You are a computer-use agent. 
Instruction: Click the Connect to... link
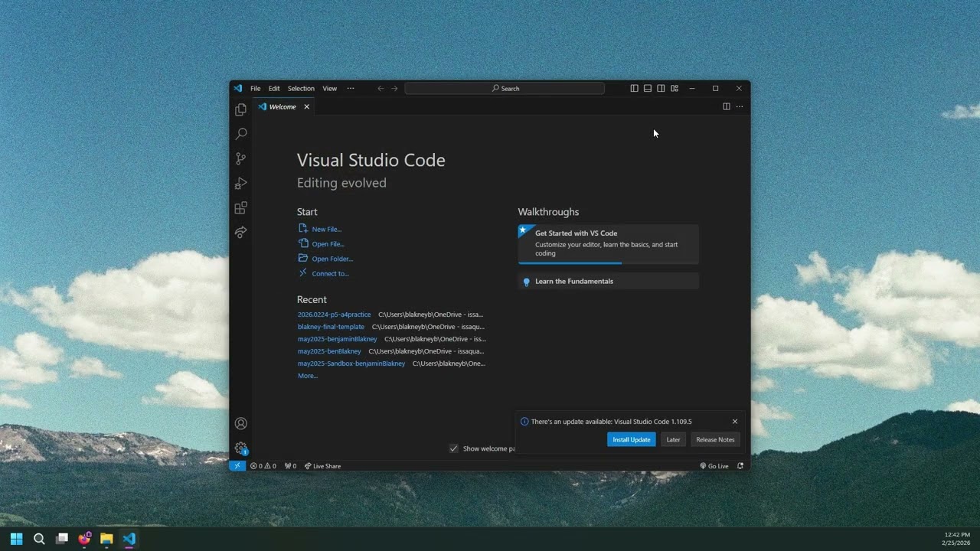(x=330, y=273)
